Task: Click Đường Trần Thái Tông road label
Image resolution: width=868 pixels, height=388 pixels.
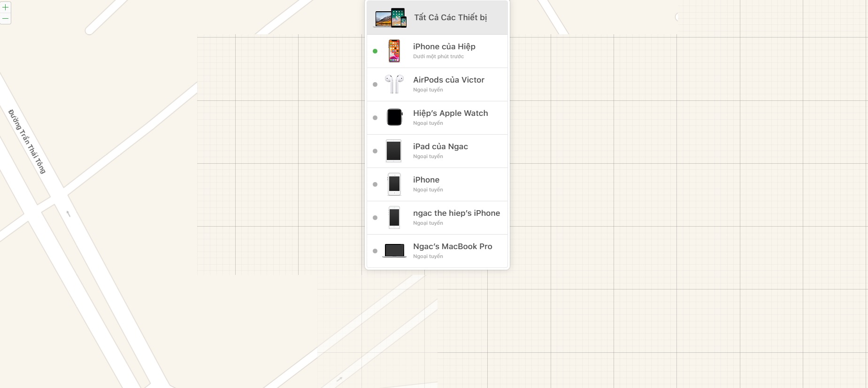Action: 27,141
